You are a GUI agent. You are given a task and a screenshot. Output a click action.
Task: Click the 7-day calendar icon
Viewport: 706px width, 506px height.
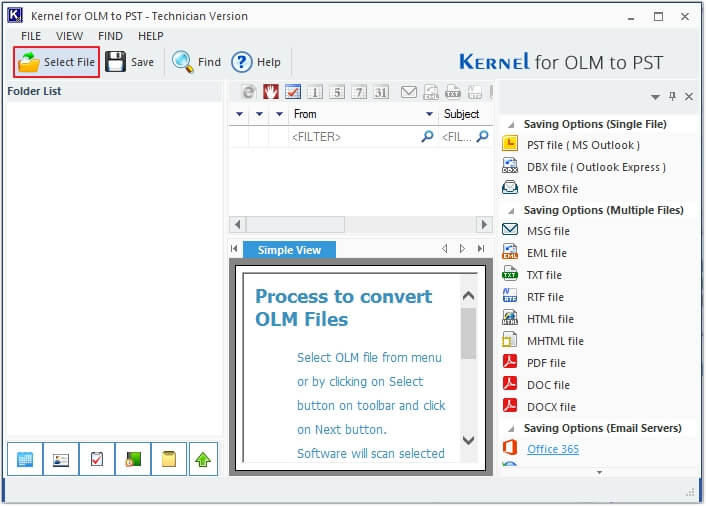point(359,92)
